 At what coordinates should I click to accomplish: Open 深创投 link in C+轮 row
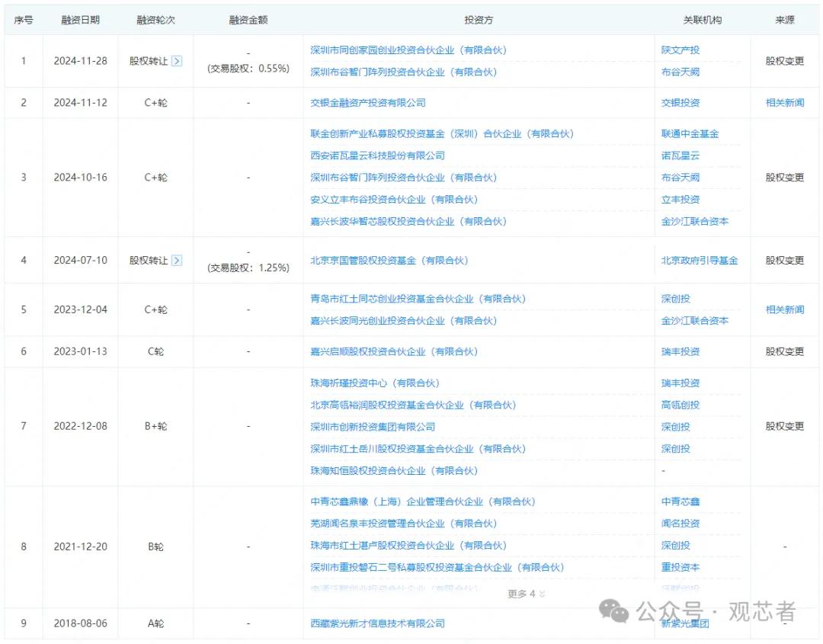pos(674,299)
